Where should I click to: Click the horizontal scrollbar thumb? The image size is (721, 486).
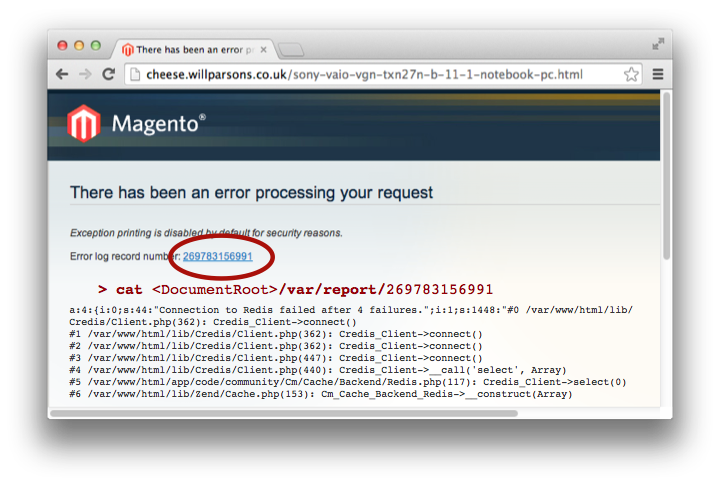284,413
